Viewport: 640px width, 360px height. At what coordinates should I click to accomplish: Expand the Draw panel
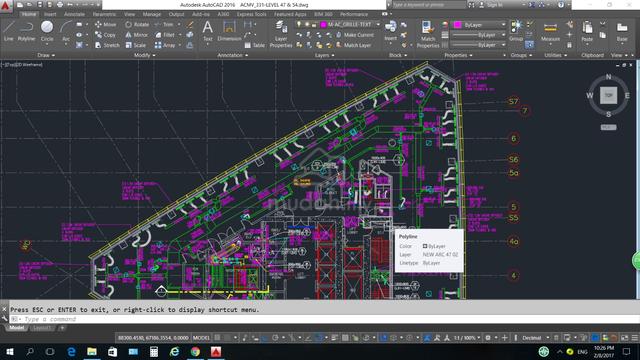(46, 55)
